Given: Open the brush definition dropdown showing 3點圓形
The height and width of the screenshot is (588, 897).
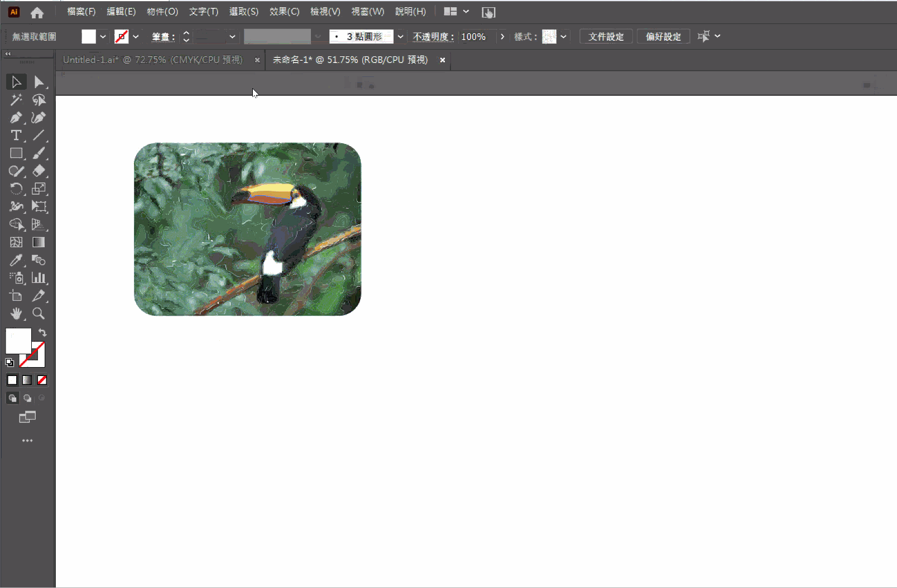Looking at the screenshot, I should (400, 36).
